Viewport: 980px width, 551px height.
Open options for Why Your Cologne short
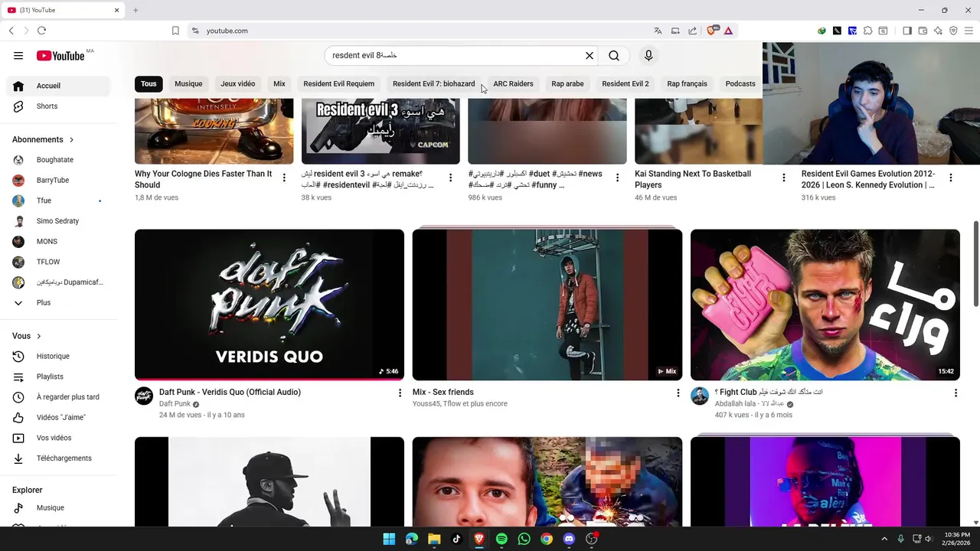(284, 178)
